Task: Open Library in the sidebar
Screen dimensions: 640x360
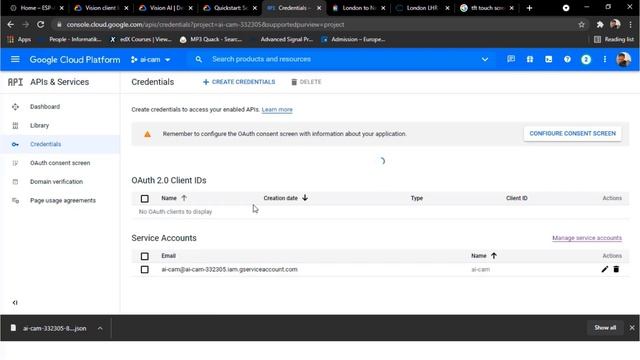Action: pyautogui.click(x=39, y=126)
